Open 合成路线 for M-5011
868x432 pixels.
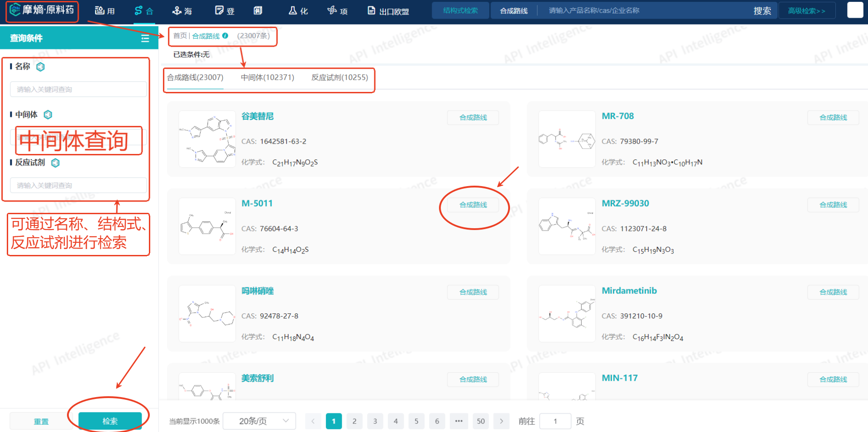(473, 205)
